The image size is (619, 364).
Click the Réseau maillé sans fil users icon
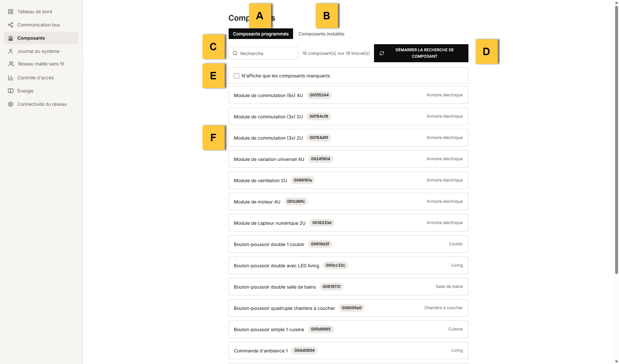tap(11, 64)
